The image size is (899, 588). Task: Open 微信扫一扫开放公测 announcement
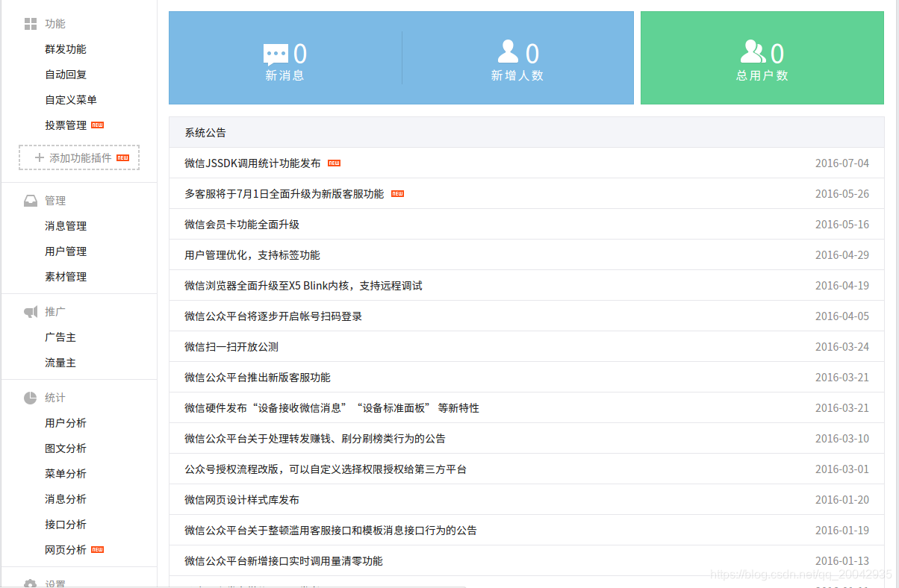coord(231,347)
